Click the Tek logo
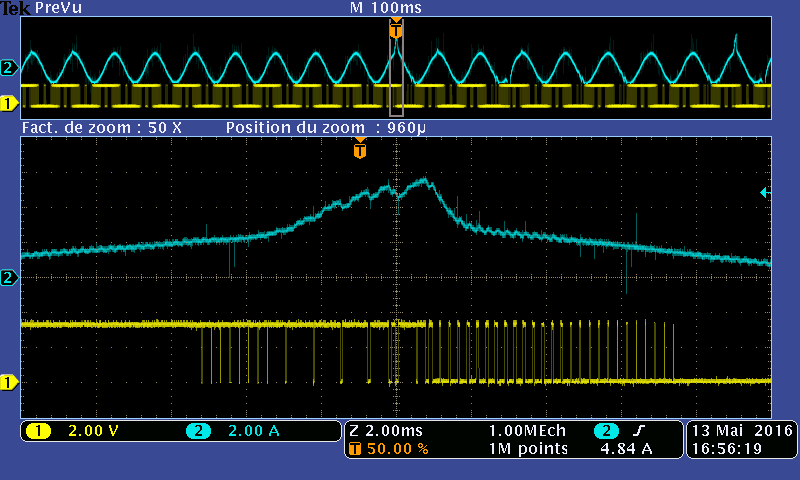800x480 pixels. pos(15,8)
